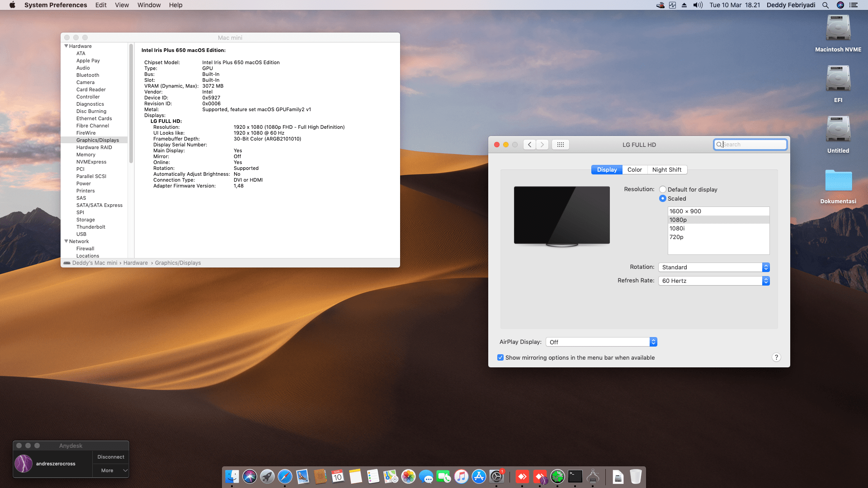Select the Scaled resolution option
The height and width of the screenshot is (488, 868).
(x=663, y=198)
